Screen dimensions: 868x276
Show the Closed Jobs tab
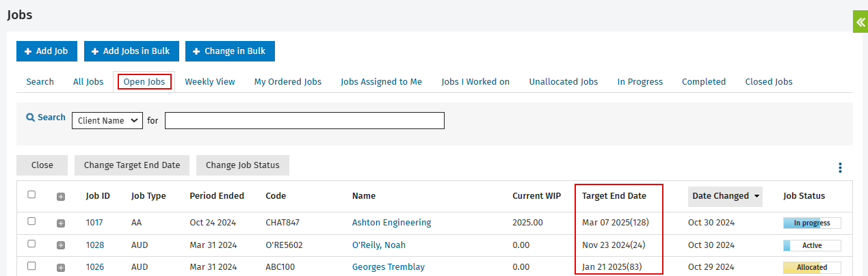pos(769,82)
